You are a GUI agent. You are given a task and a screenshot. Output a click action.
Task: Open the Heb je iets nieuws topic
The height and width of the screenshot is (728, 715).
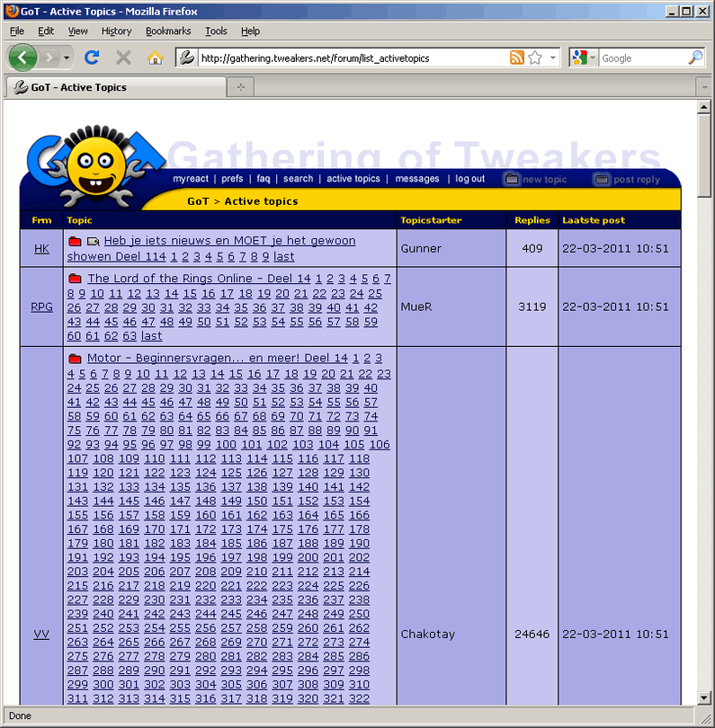pyautogui.click(x=212, y=248)
